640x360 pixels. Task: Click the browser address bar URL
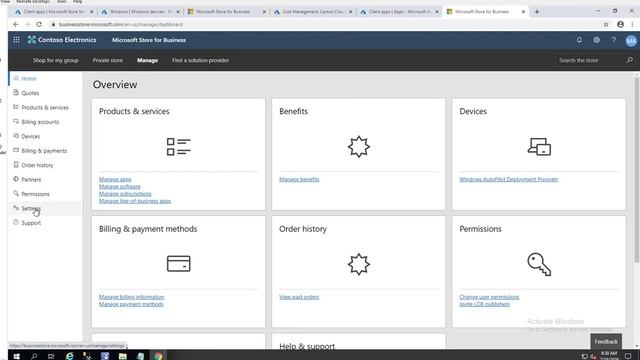point(121,24)
